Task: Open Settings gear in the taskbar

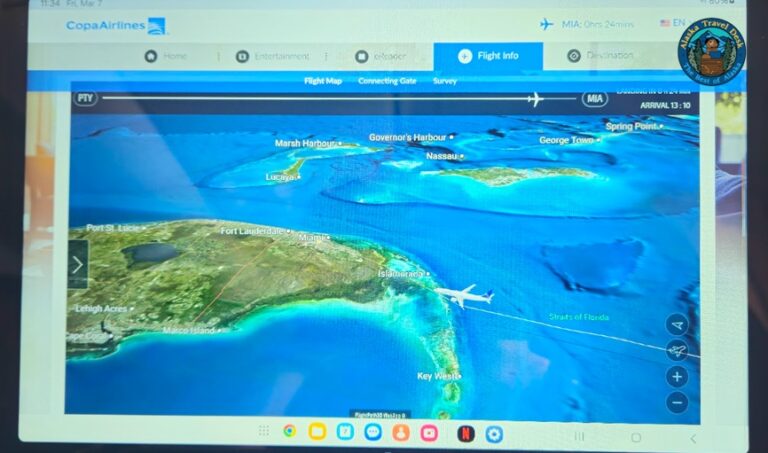Action: [x=493, y=433]
